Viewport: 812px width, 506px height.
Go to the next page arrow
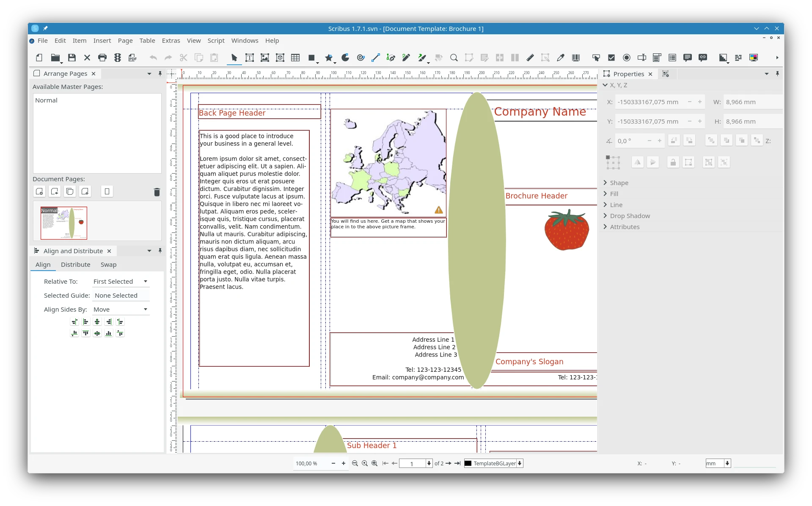tap(449, 463)
